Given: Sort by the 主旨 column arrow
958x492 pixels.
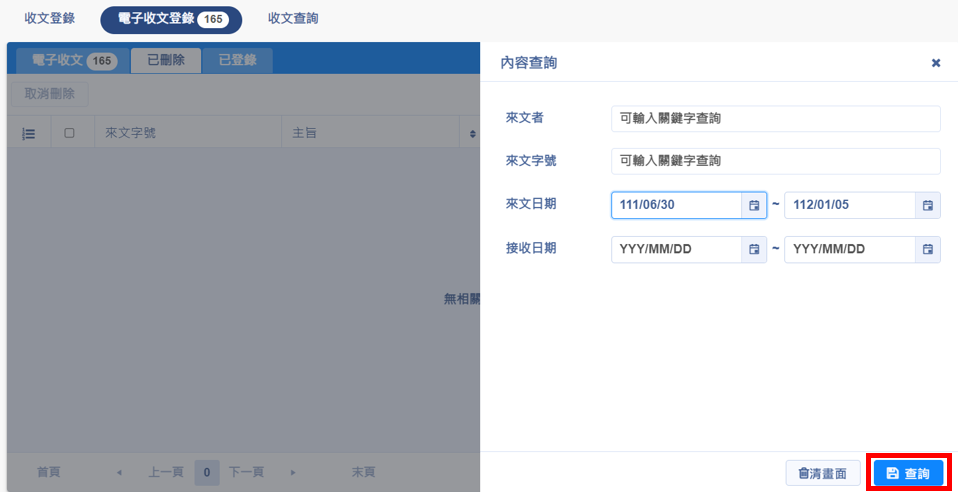Looking at the screenshot, I should pyautogui.click(x=472, y=133).
